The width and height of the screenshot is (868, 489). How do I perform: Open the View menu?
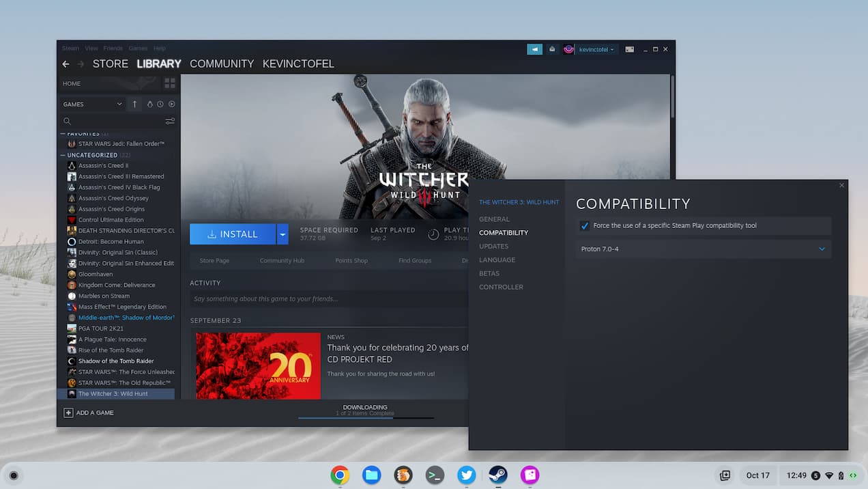[x=91, y=48]
